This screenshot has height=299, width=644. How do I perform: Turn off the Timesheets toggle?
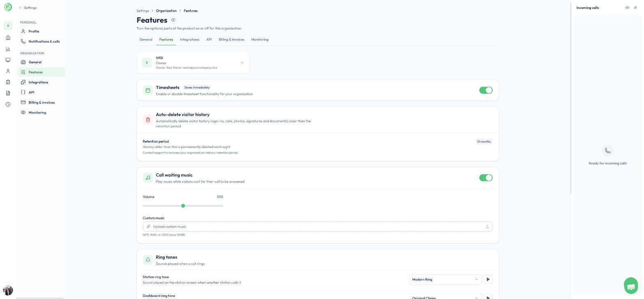click(486, 90)
